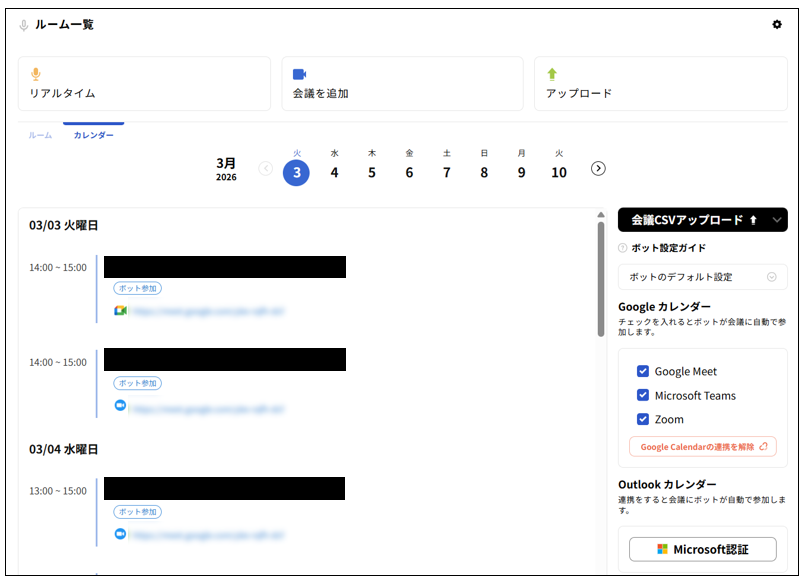Viewport: 805px width, 586px height.
Task: Uncheck the Google Meet checkbox
Action: pyautogui.click(x=643, y=372)
